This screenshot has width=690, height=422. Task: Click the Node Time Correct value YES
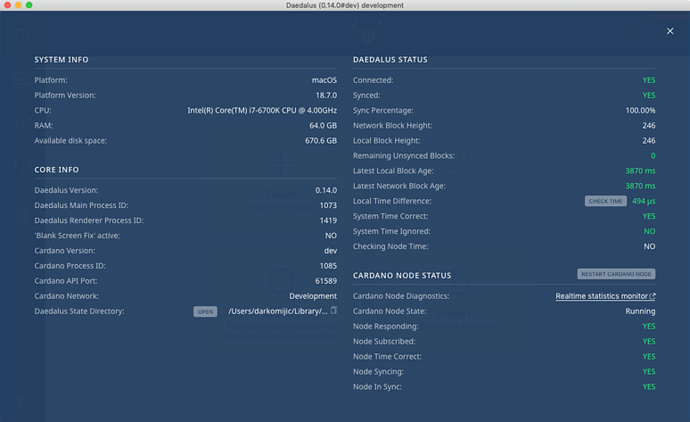coord(649,356)
